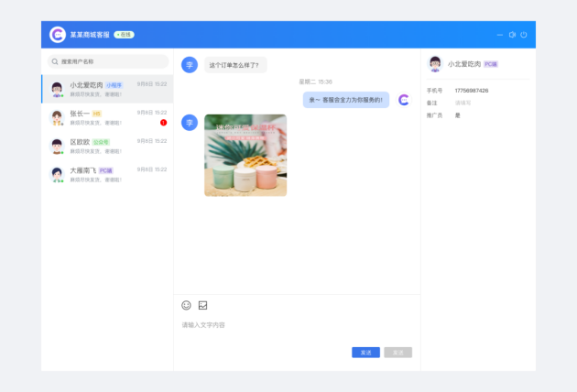
Task: Focus the 搜索用户名称 search field
Action: (108, 61)
